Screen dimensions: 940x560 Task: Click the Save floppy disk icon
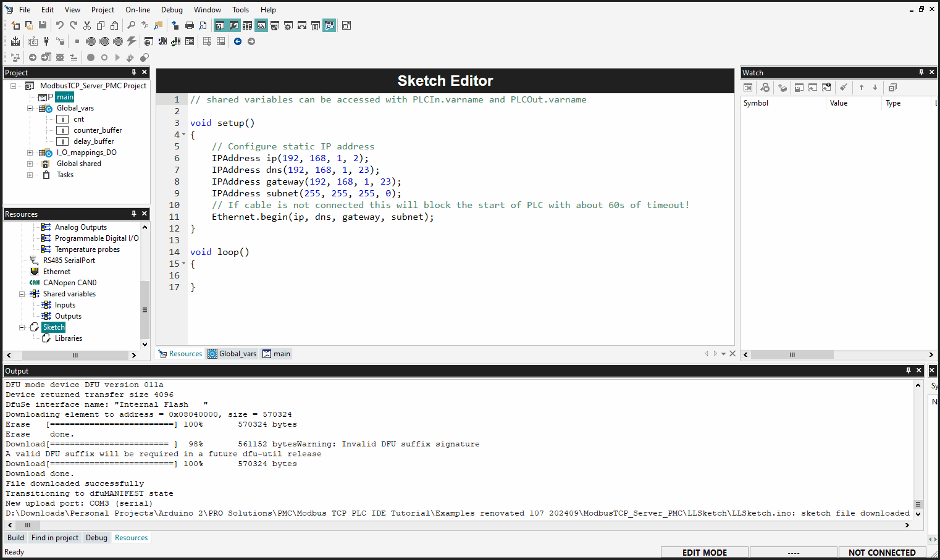pyautogui.click(x=43, y=25)
